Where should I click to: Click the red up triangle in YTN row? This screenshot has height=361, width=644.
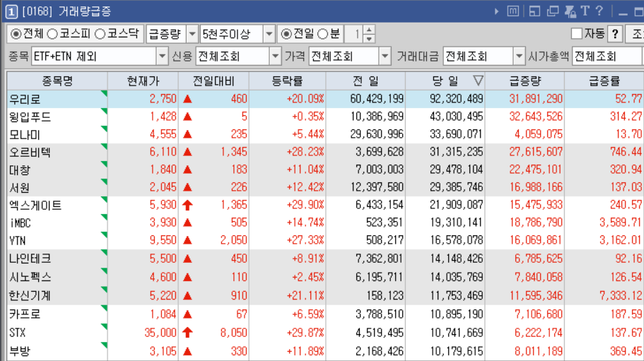pos(188,240)
